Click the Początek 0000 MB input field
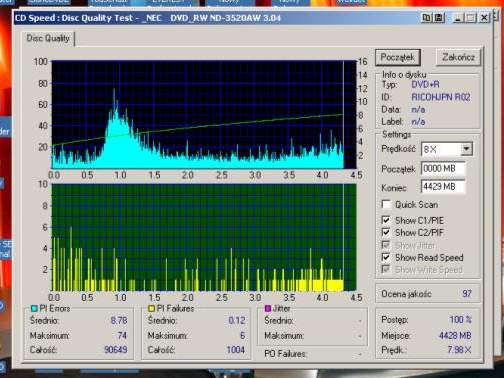The image size is (504, 378). point(443,169)
